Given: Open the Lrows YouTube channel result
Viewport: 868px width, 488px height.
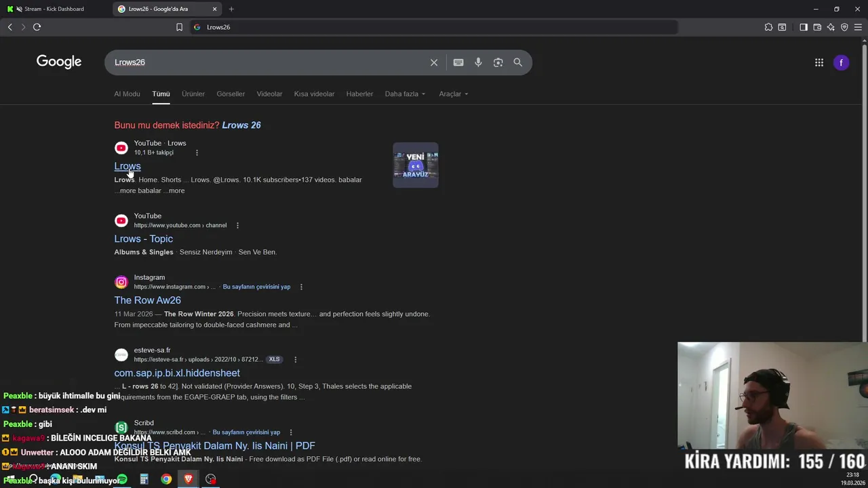Looking at the screenshot, I should pyautogui.click(x=127, y=166).
